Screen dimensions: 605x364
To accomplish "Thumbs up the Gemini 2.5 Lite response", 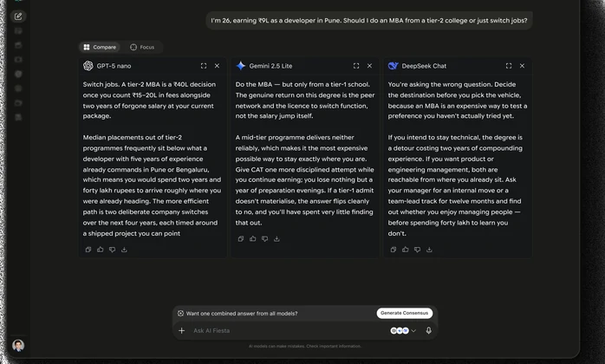I will point(253,239).
